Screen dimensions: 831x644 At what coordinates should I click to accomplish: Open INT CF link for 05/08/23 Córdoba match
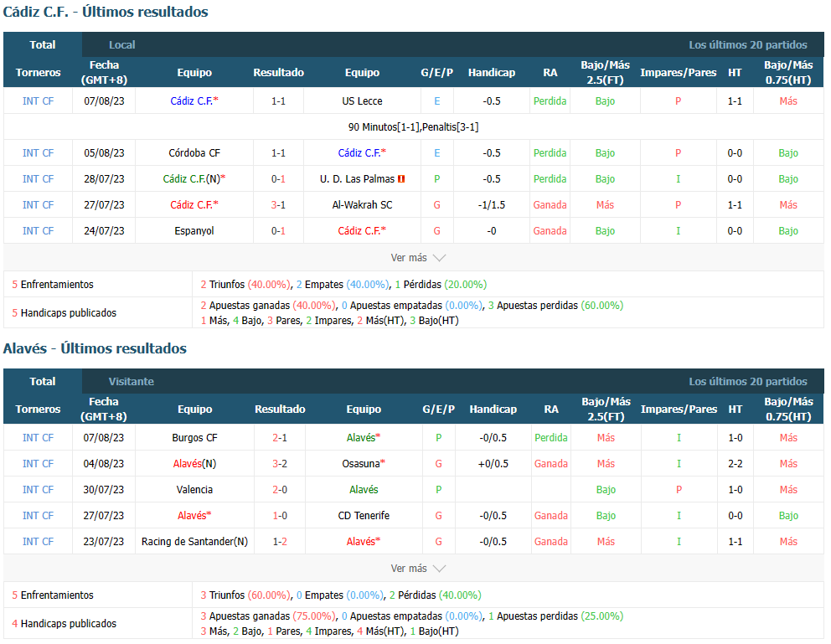pos(39,153)
